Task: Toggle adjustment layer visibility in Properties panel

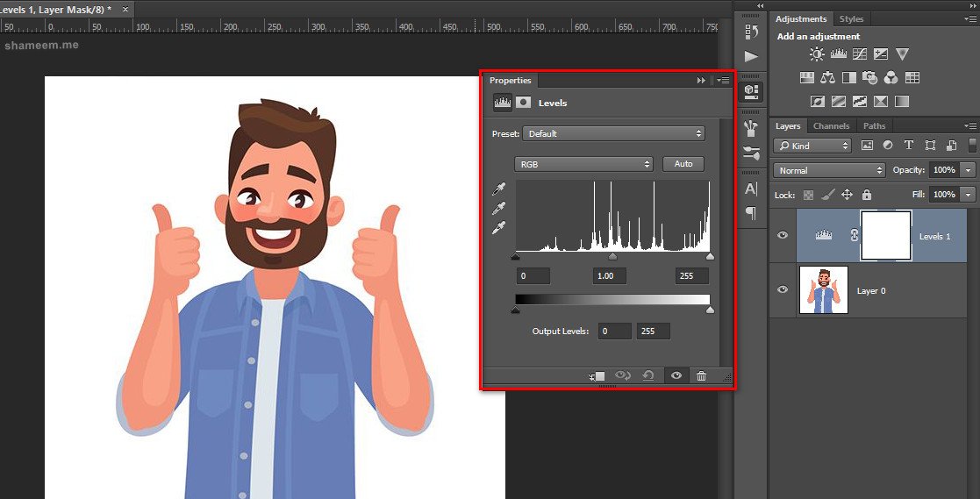Action: pos(676,375)
